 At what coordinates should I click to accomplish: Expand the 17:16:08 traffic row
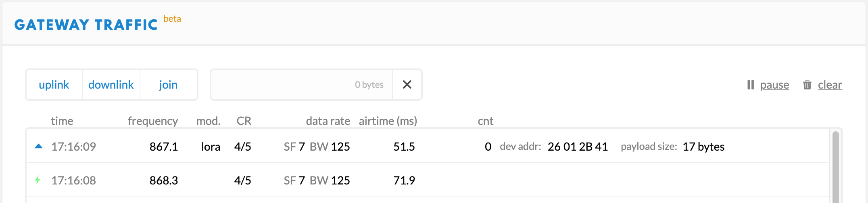pyautogui.click(x=428, y=180)
